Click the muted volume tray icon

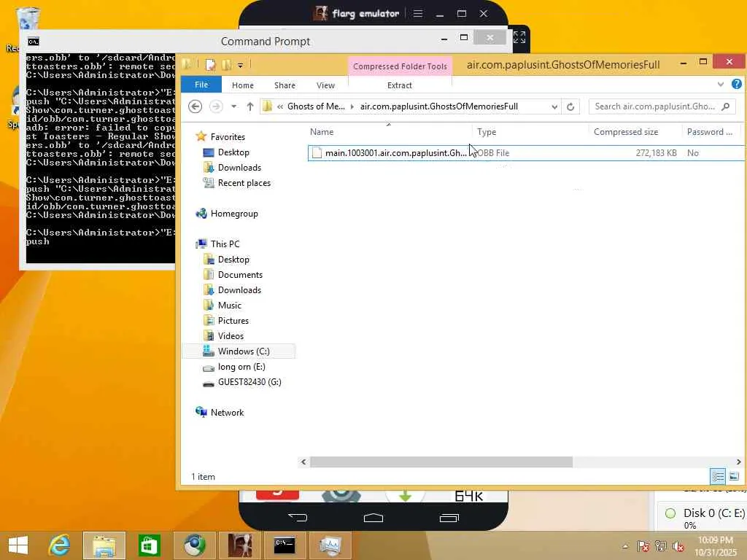click(x=678, y=546)
